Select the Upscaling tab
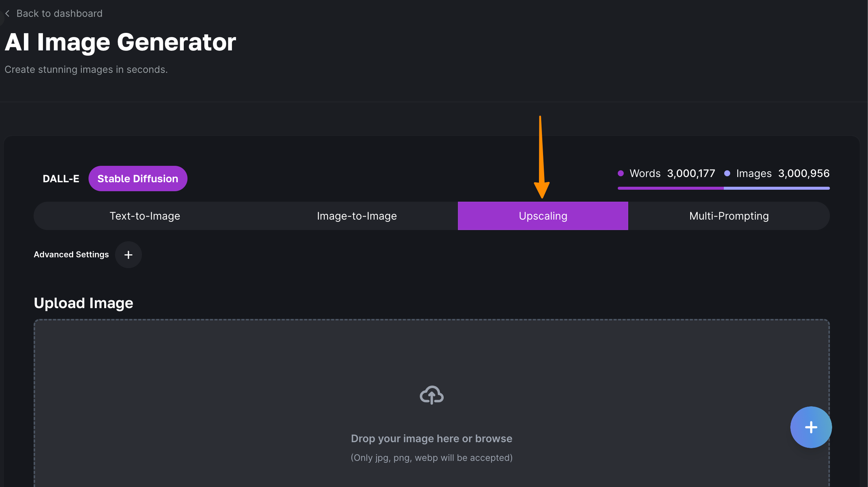The image size is (868, 487). 543,216
